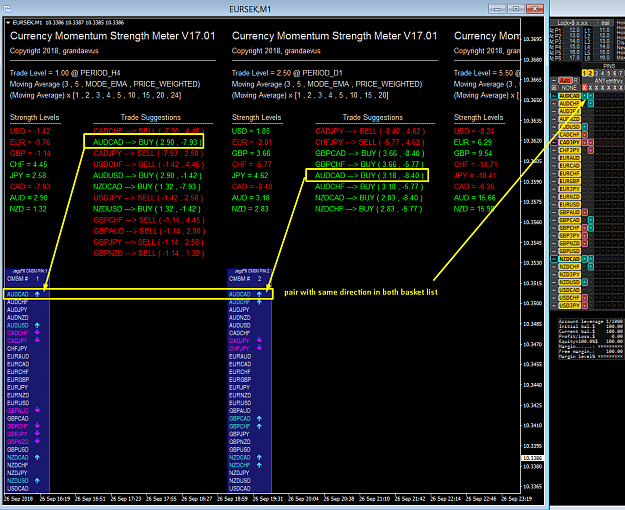Click the R button next to Auto

(x=576, y=81)
